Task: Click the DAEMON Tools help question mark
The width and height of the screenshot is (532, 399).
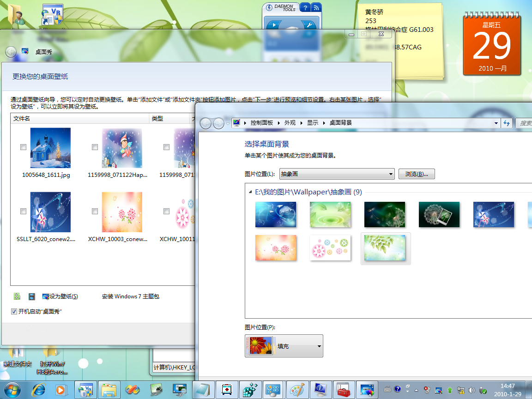Action: [305, 8]
